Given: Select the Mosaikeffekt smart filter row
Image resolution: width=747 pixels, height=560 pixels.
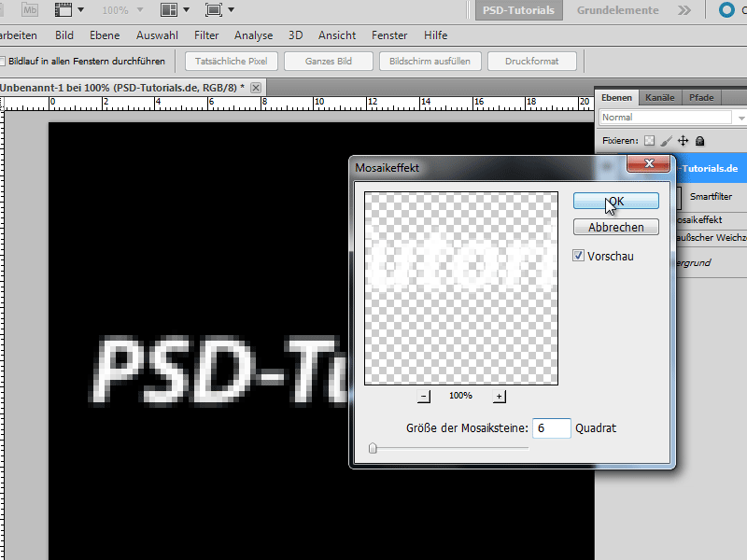Looking at the screenshot, I should [711, 220].
